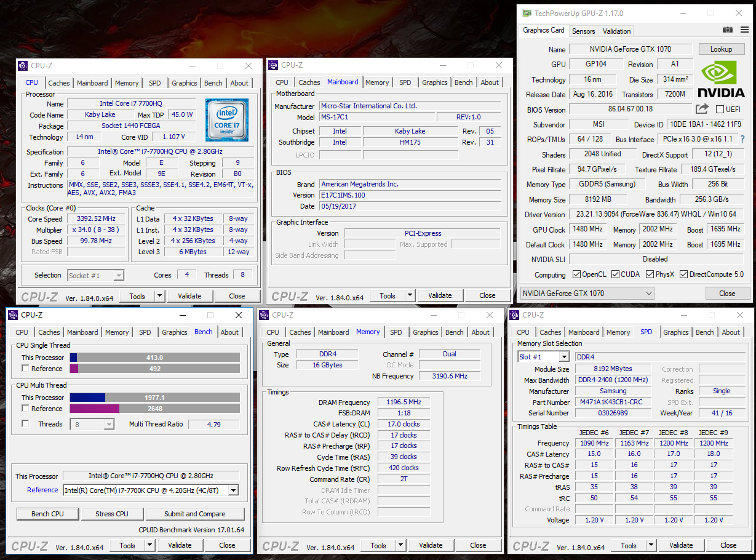Click the multi thread Reference bar 2648
This screenshot has height=560, width=756.
tap(154, 409)
